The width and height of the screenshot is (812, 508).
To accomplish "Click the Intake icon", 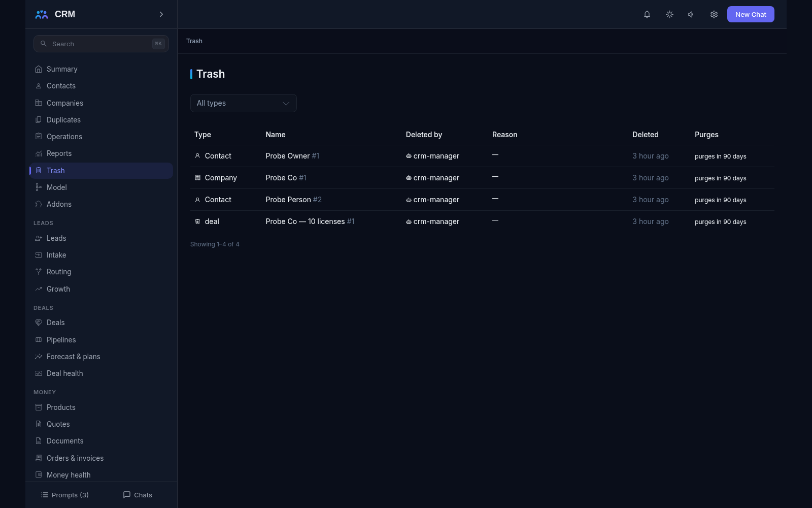I will [x=39, y=255].
